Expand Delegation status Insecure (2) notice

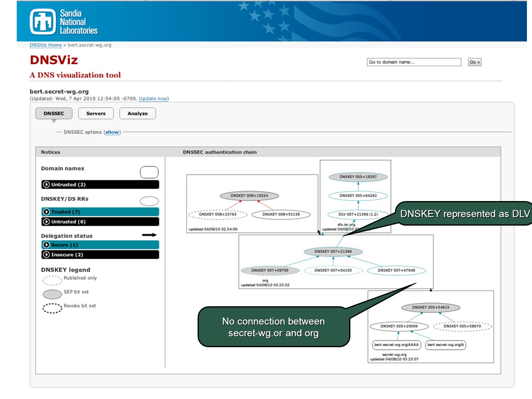pos(100,254)
